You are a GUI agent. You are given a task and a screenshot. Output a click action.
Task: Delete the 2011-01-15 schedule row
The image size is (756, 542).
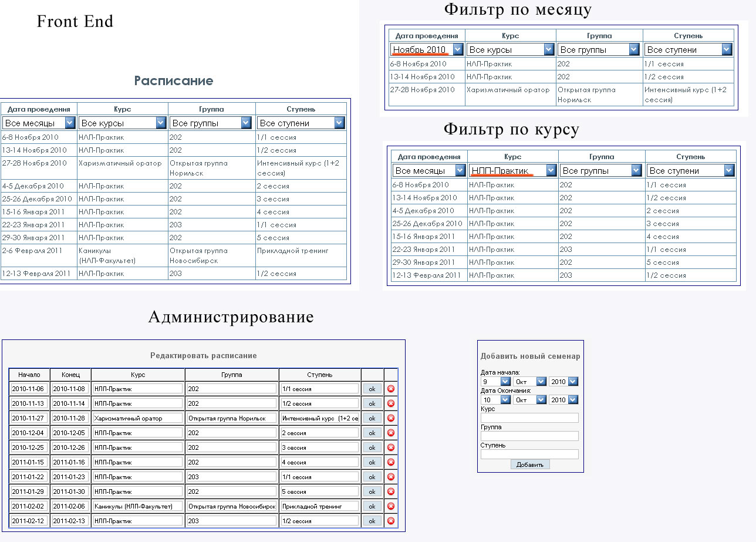click(391, 462)
